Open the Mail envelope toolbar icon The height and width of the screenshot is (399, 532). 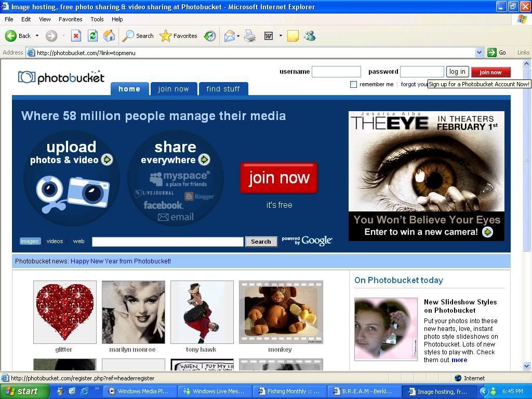(229, 36)
